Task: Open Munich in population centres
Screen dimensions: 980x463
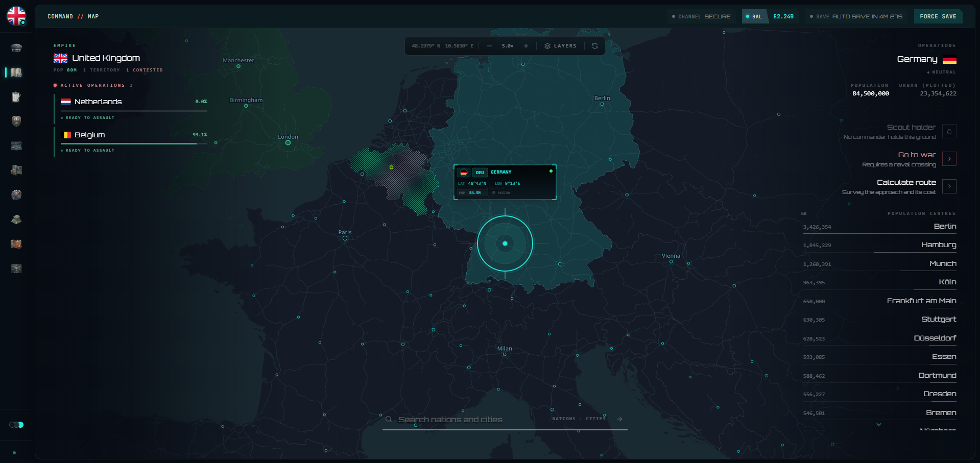Action: pos(879,263)
